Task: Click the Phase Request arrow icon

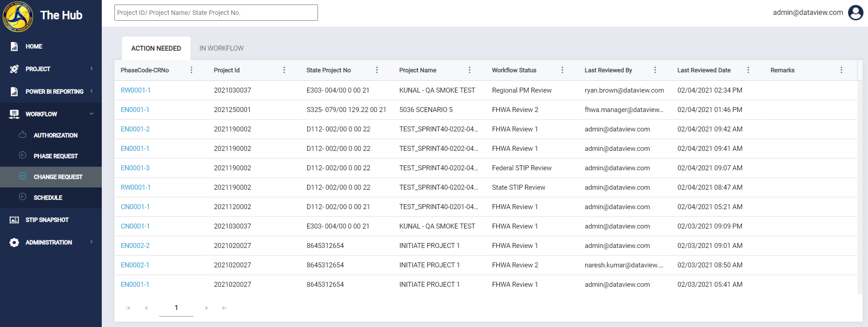Action: [23, 155]
